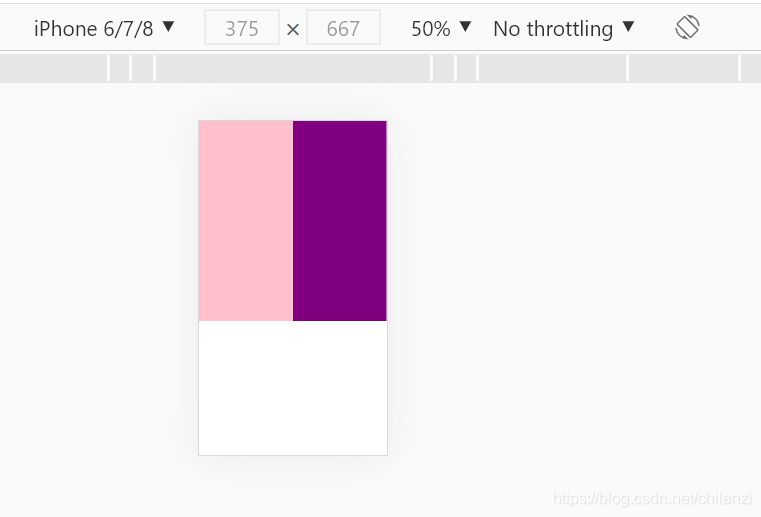Viewport: 761px width, 517px height.
Task: Click the purple panel in the viewport
Action: click(x=340, y=221)
